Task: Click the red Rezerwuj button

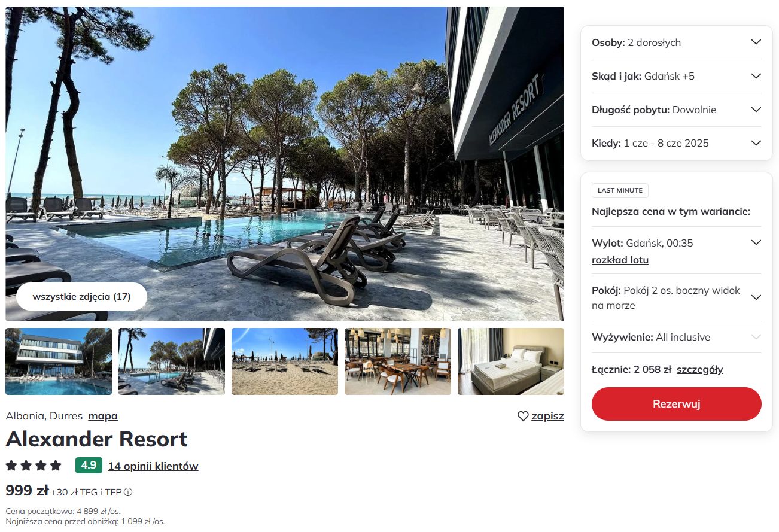Action: pyautogui.click(x=677, y=404)
